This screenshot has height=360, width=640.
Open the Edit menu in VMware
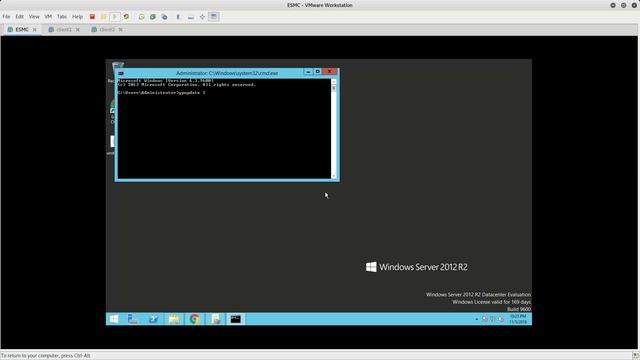coord(20,17)
